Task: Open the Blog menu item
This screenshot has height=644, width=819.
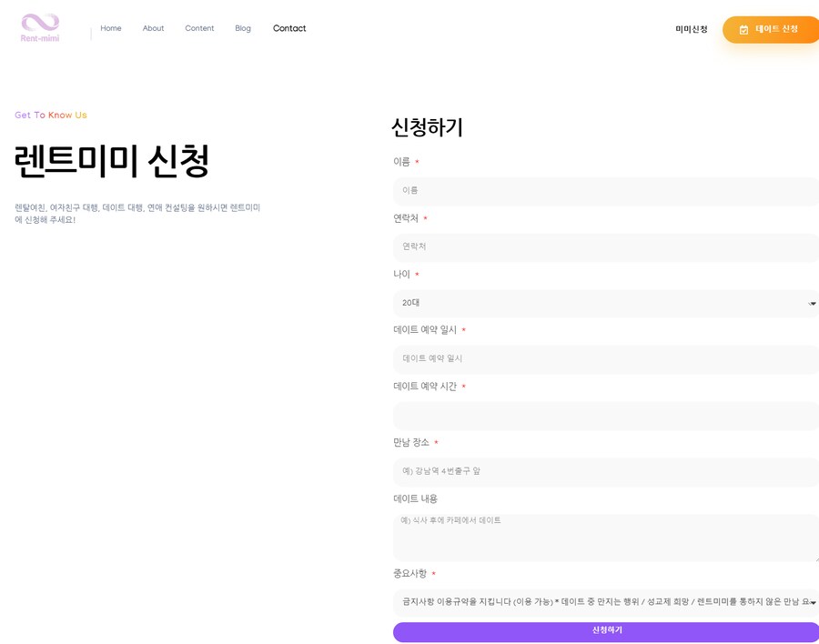Action: 243,28
